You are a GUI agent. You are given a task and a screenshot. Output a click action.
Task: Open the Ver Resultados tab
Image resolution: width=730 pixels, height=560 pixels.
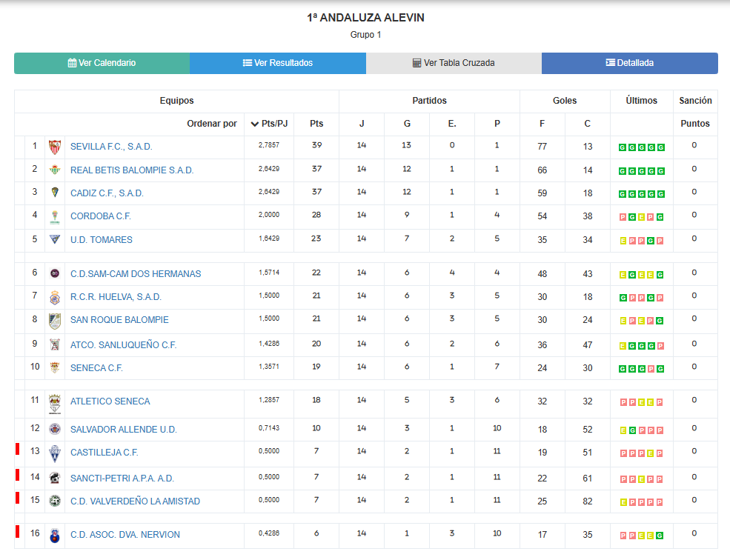coord(277,63)
